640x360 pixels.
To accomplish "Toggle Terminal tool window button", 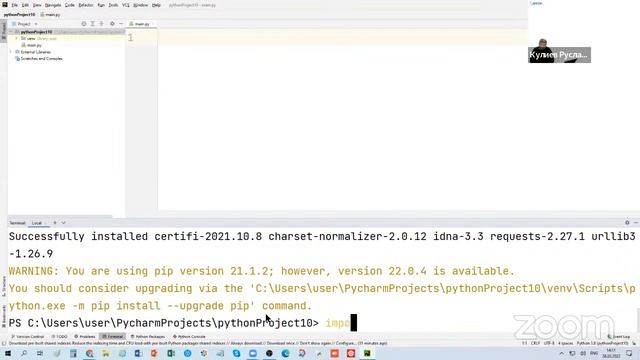I will tap(113, 337).
